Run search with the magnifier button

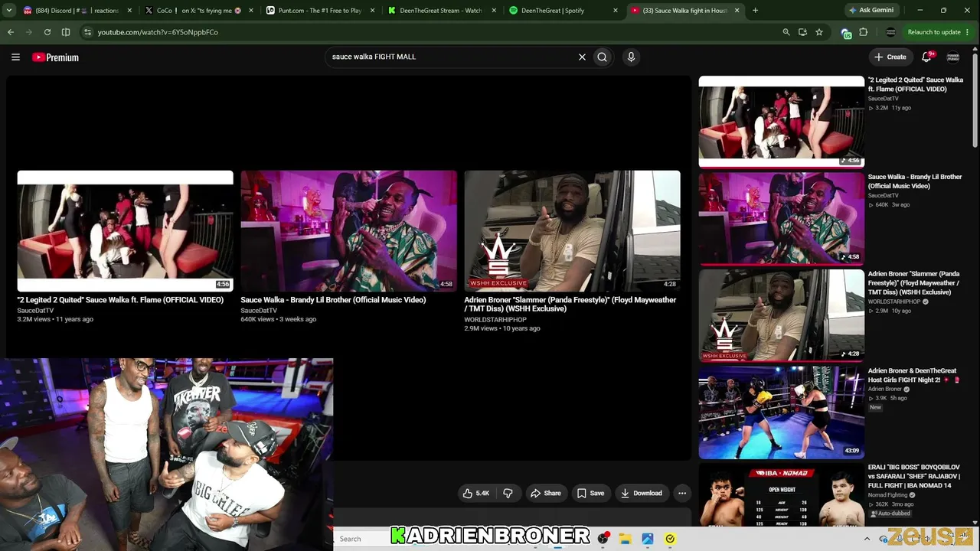[x=603, y=57]
